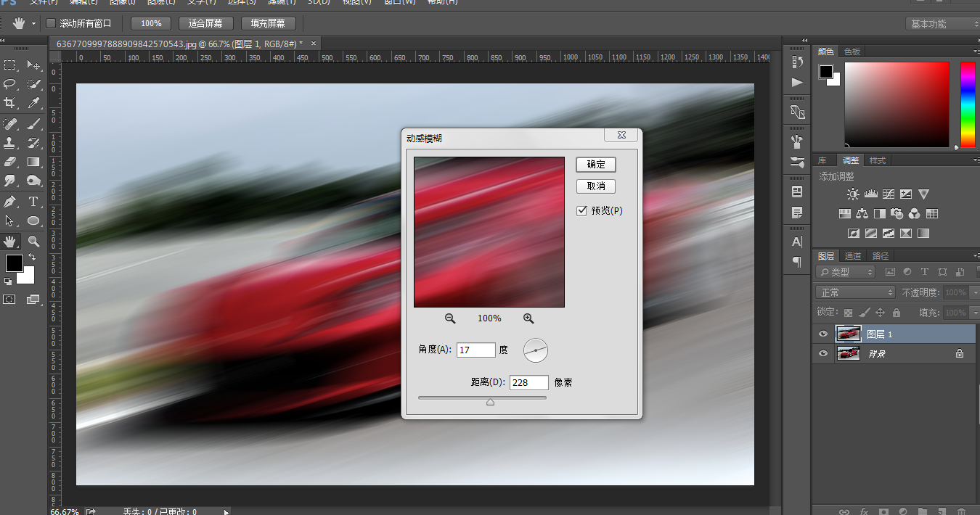The width and height of the screenshot is (980, 515).
Task: Switch to the 样式 styles tab
Action: click(878, 160)
